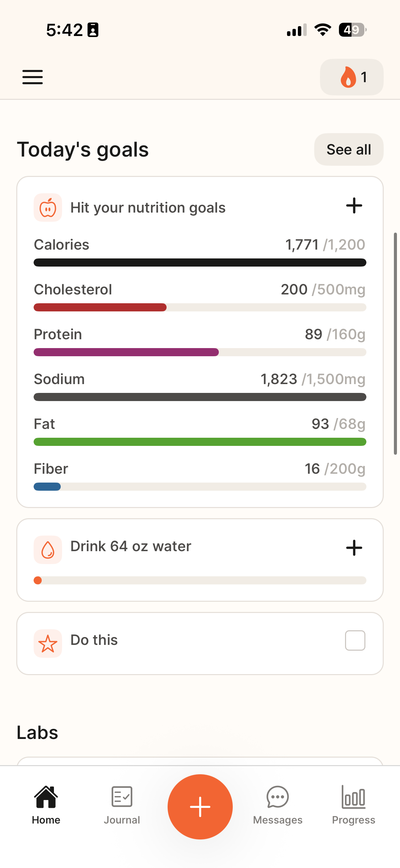Tap the star icon beside Do this

[48, 643]
